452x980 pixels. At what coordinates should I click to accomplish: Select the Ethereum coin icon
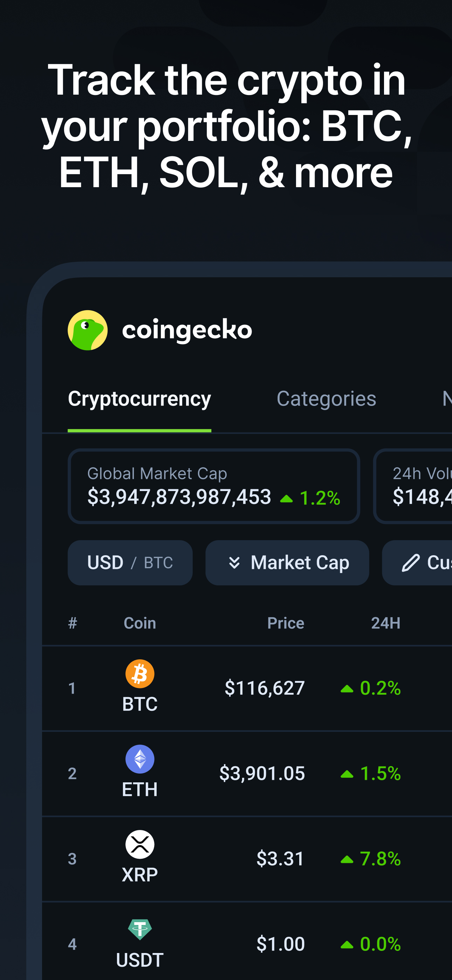140,758
